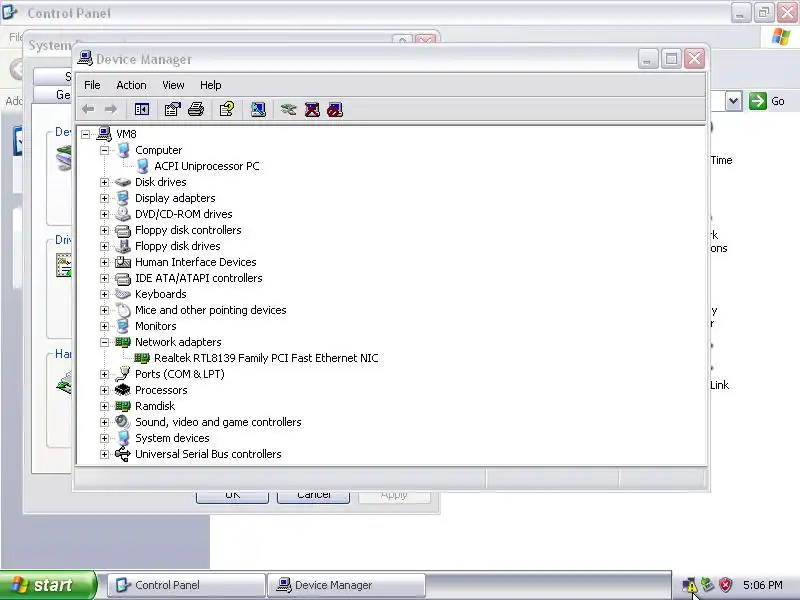Collapse the VM8 root node
This screenshot has height=600, width=800.
(86, 134)
